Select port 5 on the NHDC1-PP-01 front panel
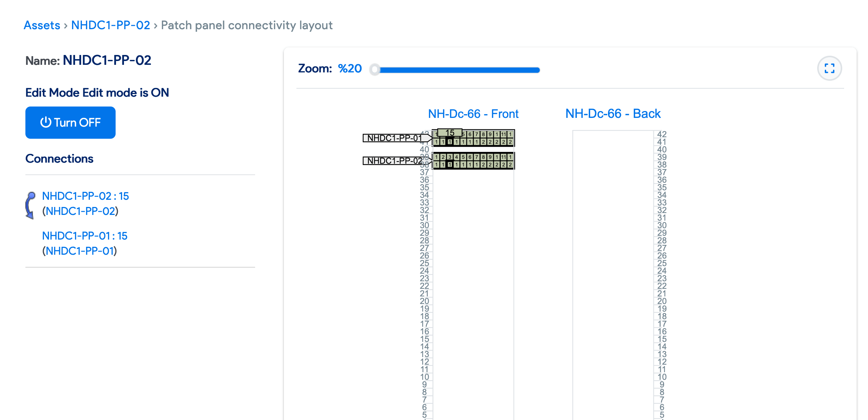The image size is (868, 420). 464,134
